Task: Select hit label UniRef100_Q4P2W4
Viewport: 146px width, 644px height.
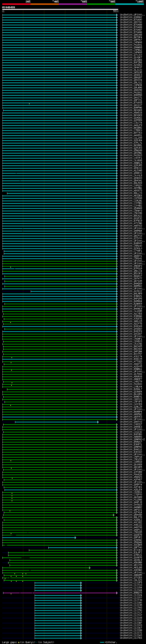Action: click(x=131, y=351)
